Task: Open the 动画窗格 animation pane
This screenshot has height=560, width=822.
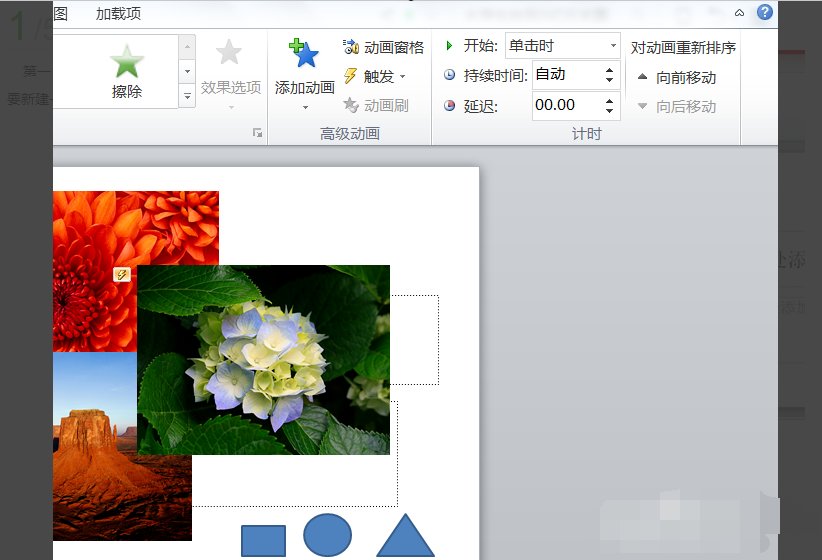Action: coord(383,47)
